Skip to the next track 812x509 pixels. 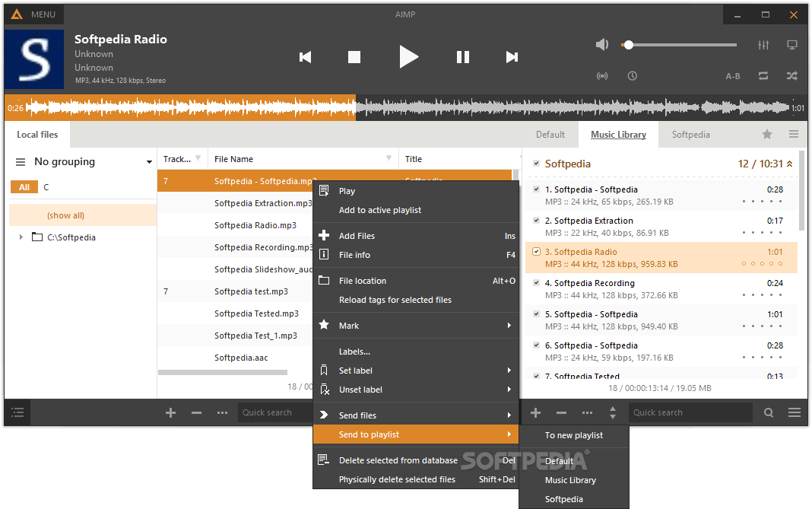pyautogui.click(x=512, y=57)
